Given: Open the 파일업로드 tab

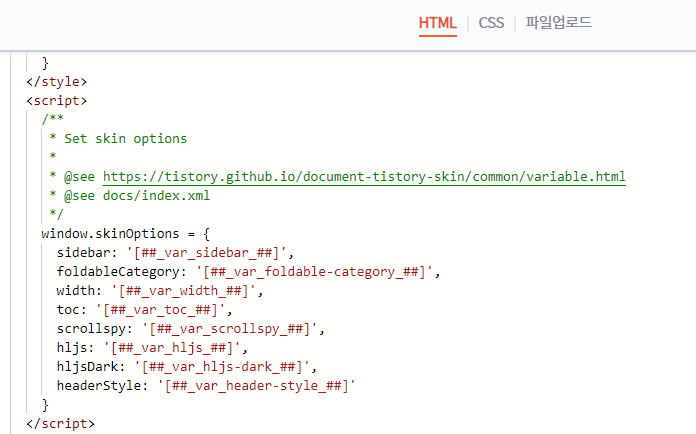Looking at the screenshot, I should click(x=558, y=22).
